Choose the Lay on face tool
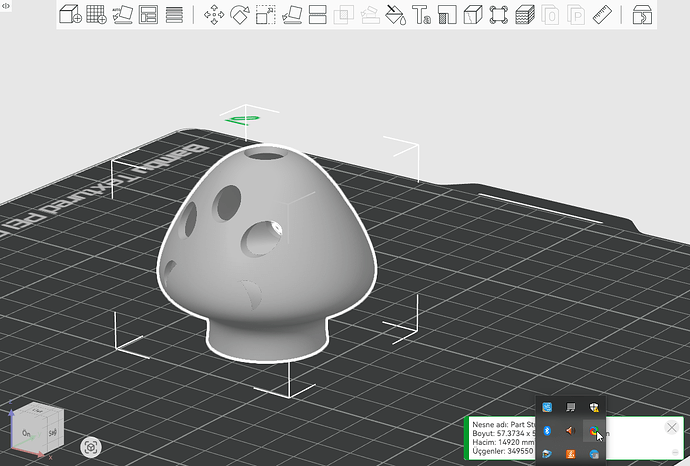 point(292,15)
